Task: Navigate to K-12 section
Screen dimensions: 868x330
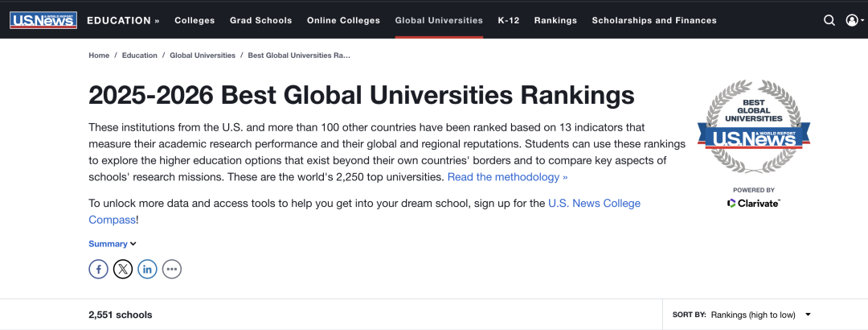Action: point(508,20)
